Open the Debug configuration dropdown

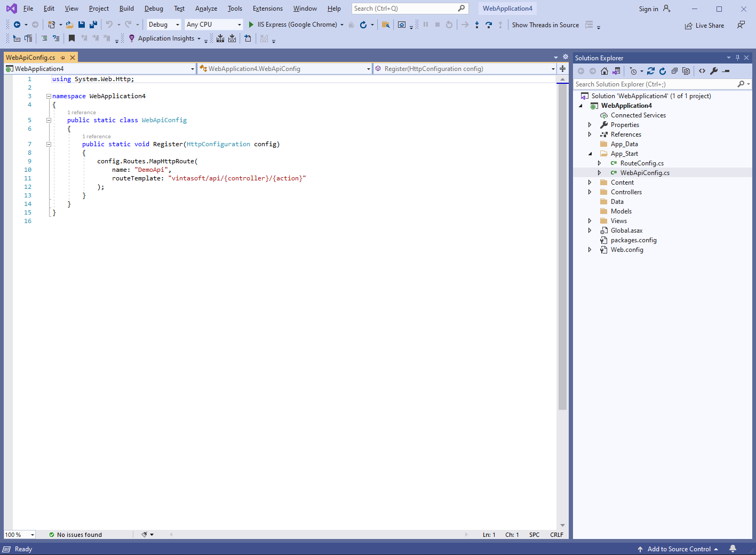click(x=163, y=25)
